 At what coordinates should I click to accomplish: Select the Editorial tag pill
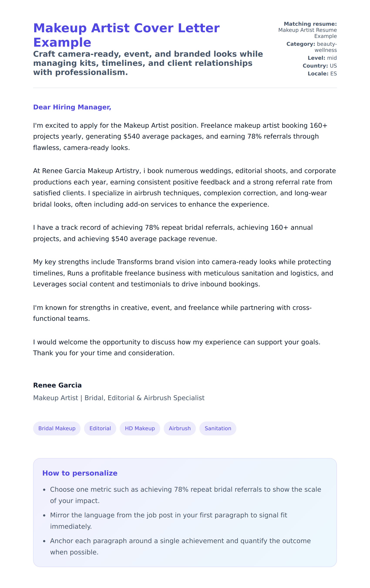point(100,428)
